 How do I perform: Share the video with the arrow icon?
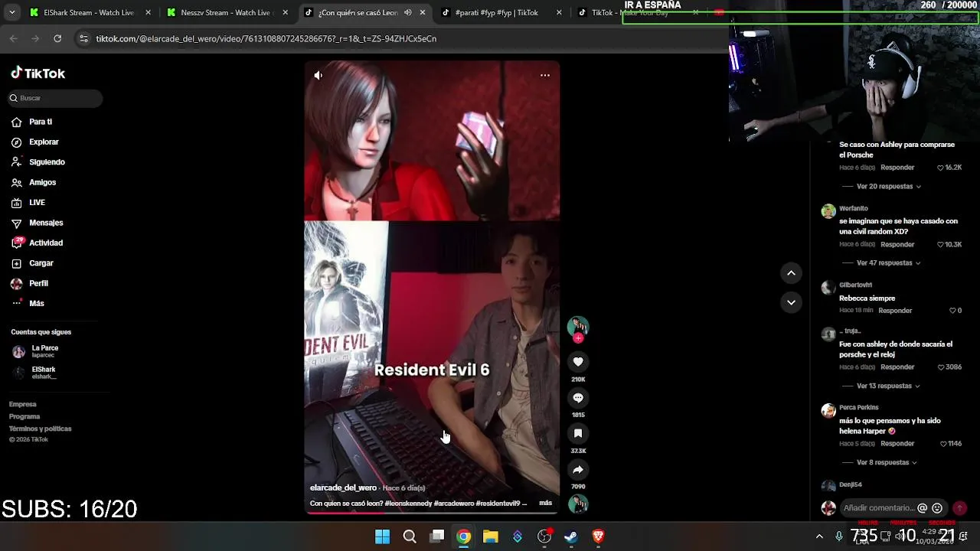[578, 470]
